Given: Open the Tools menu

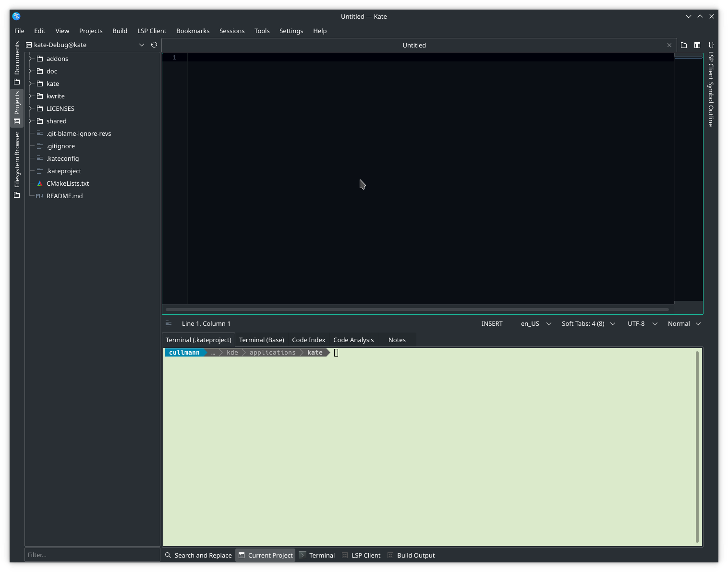Looking at the screenshot, I should (x=262, y=31).
